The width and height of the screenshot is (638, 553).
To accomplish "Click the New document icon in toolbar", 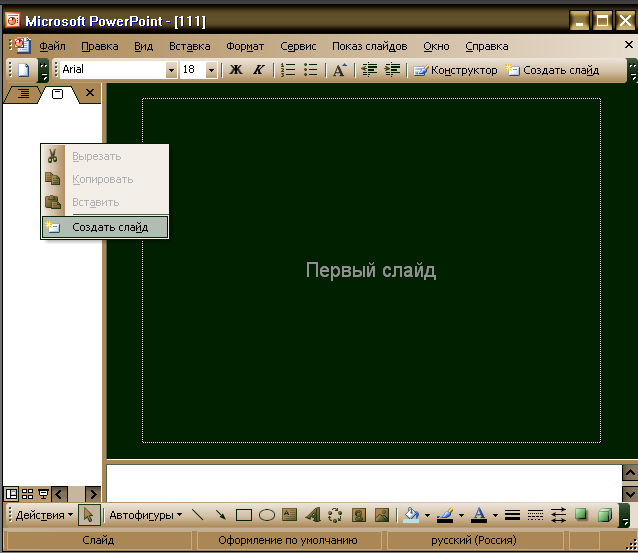I will (24, 70).
